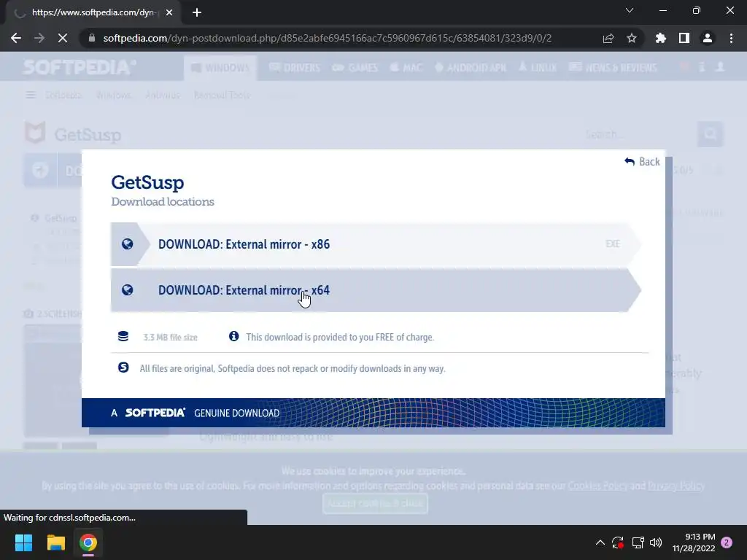Click the search magnifier button

pyautogui.click(x=711, y=134)
